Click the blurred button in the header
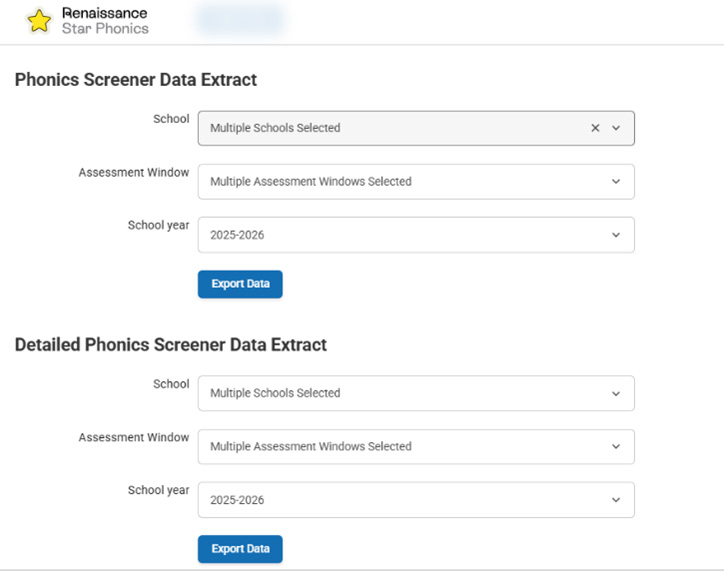Screen dimensions: 724x571 click(x=240, y=19)
